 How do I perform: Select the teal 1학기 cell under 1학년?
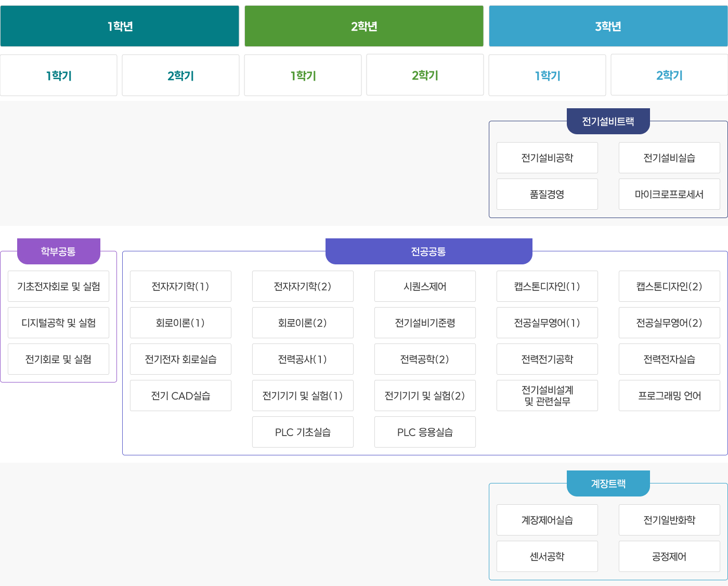pyautogui.click(x=59, y=75)
